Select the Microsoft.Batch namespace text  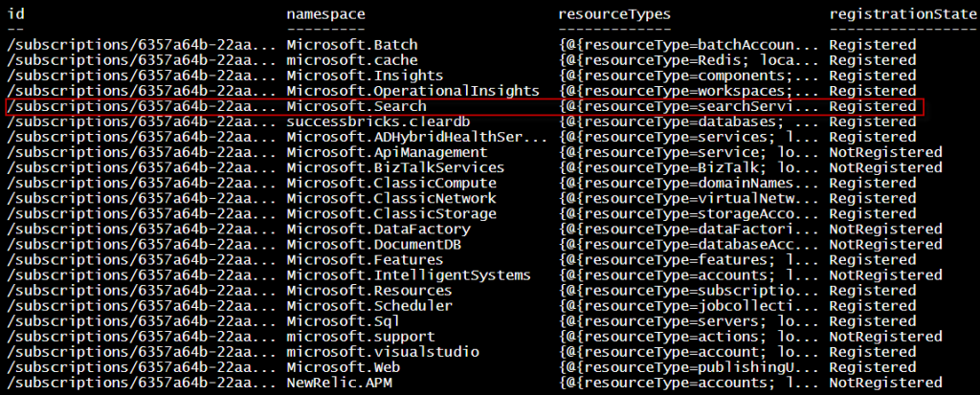pos(352,45)
